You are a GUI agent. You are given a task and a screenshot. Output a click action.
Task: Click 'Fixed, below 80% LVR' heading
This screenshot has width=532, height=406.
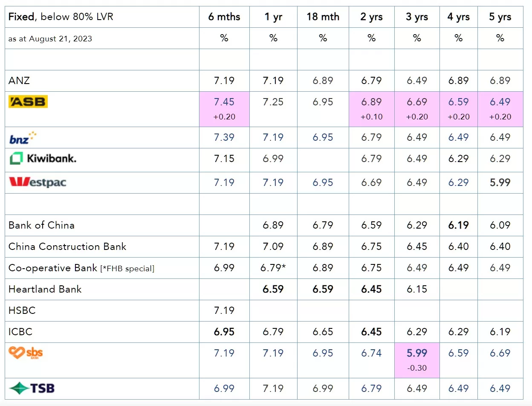coord(61,17)
